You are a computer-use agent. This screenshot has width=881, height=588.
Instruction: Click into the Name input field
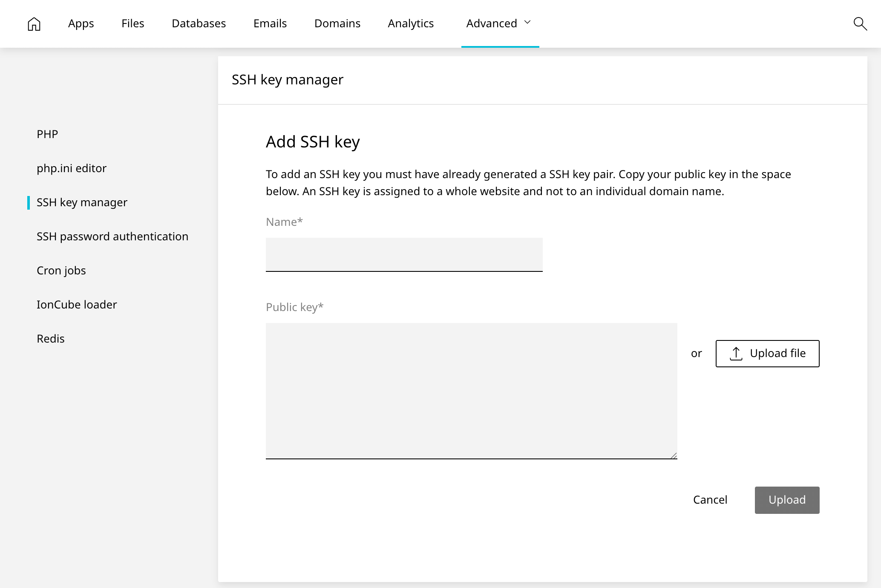(x=404, y=254)
